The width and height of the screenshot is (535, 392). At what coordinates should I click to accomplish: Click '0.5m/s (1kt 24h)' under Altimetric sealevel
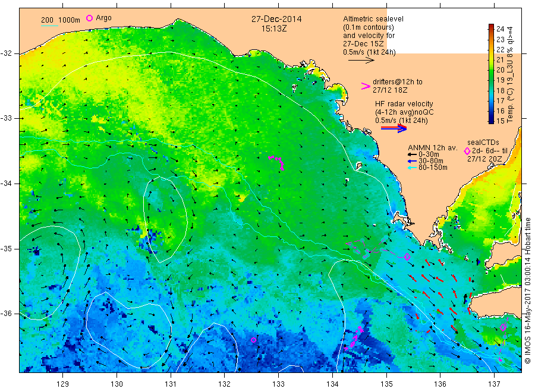point(370,52)
